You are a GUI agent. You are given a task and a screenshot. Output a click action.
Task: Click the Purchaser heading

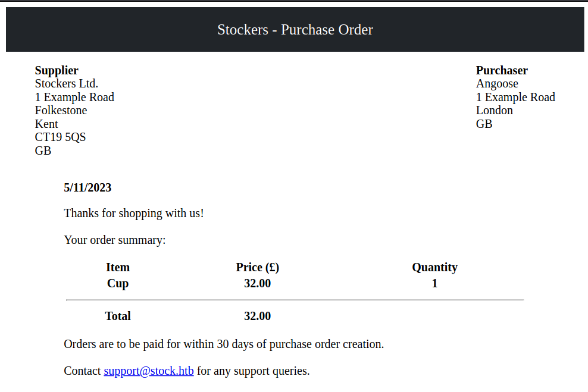click(x=502, y=70)
